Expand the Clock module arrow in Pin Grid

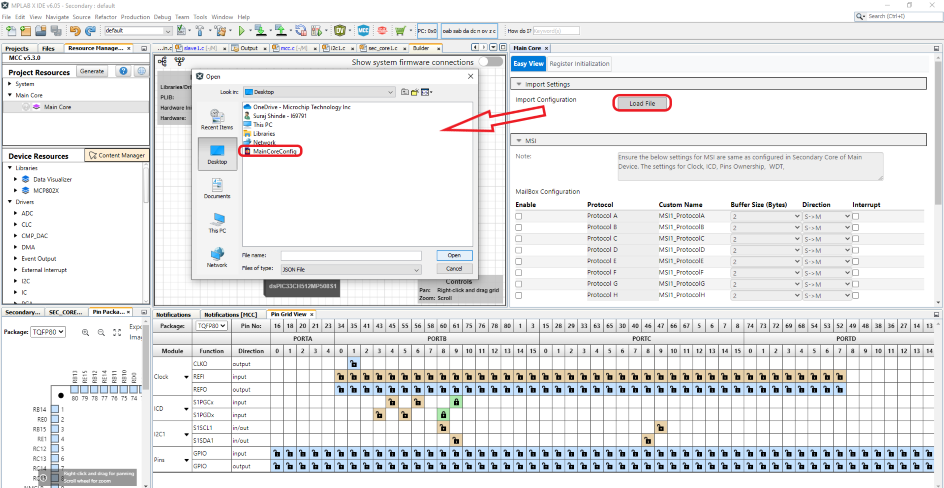click(x=186, y=377)
